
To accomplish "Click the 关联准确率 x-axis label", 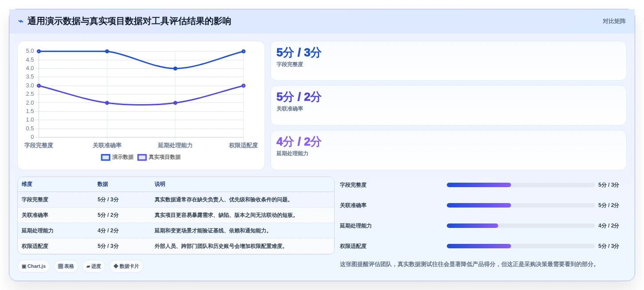I will [x=107, y=145].
